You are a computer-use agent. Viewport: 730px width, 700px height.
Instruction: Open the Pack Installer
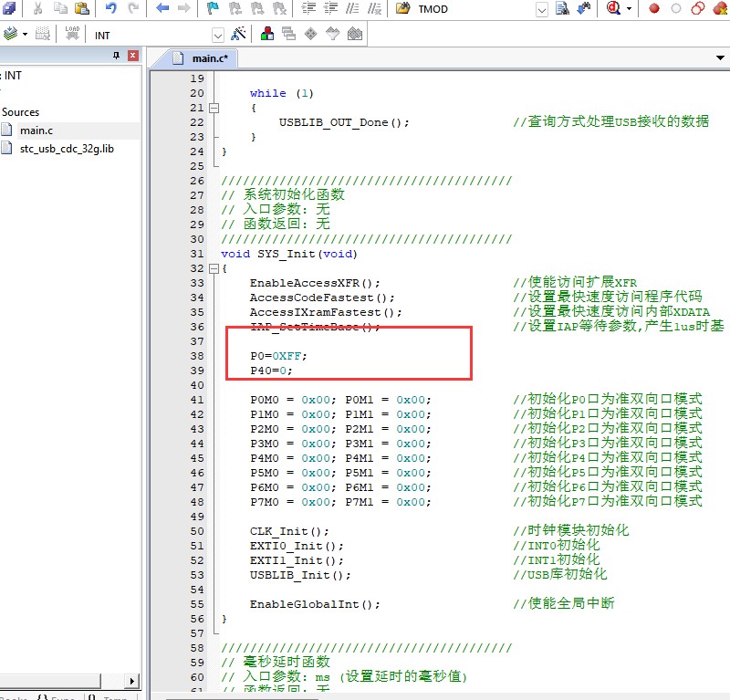pyautogui.click(x=355, y=34)
